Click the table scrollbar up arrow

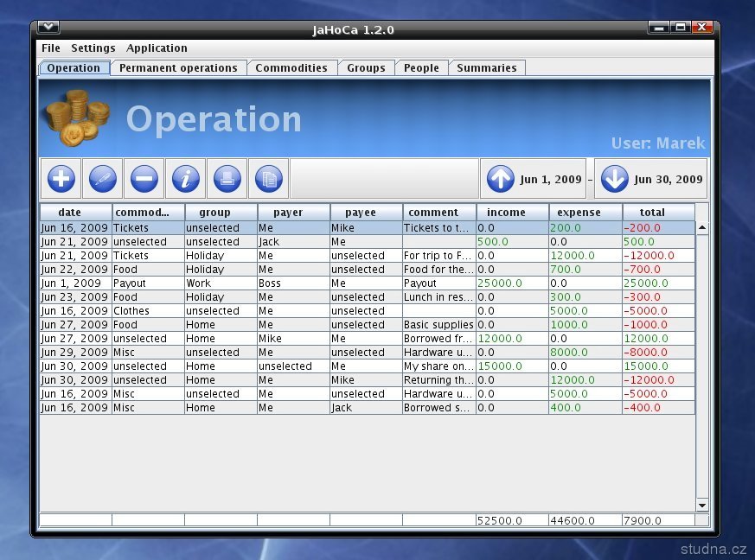[x=702, y=228]
